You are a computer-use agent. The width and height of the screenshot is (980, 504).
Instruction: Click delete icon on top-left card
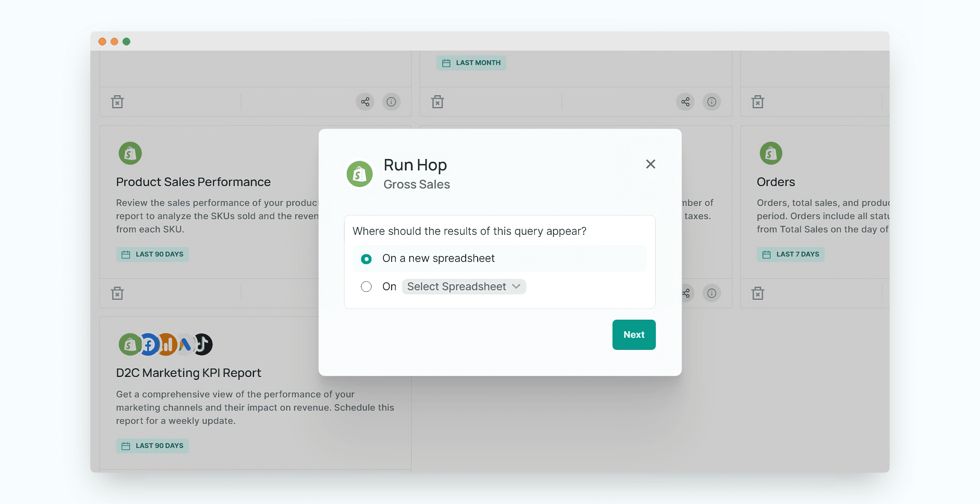tap(117, 102)
